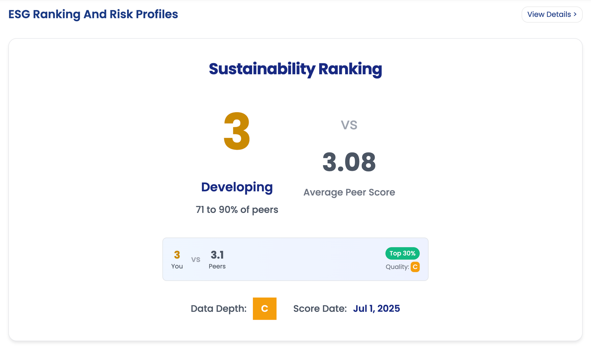Click the small vs between You and Peers

(196, 259)
